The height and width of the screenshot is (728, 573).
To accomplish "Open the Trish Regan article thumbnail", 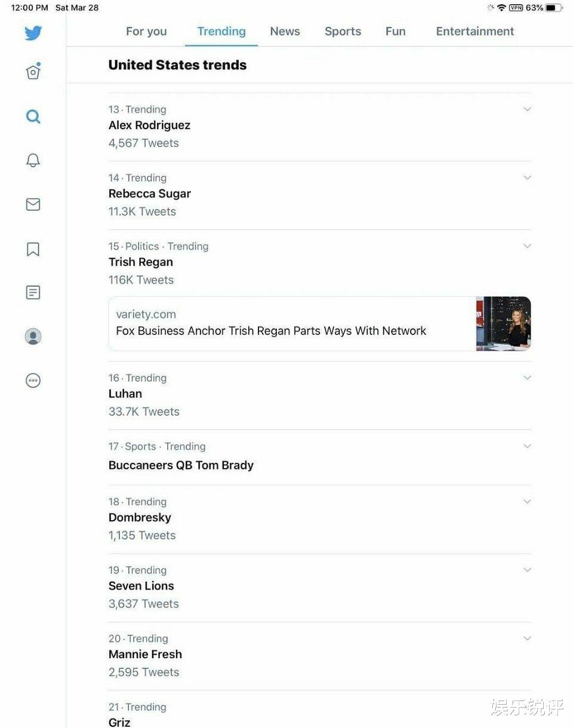I will pos(503,324).
